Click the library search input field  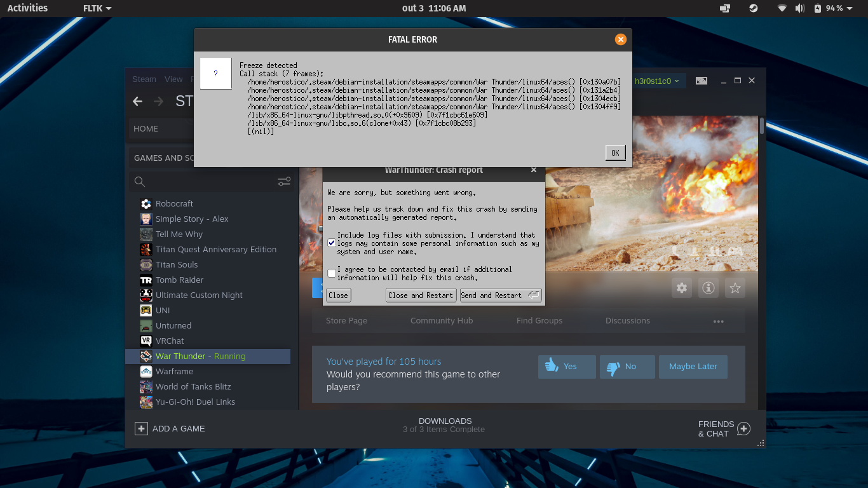pyautogui.click(x=212, y=182)
